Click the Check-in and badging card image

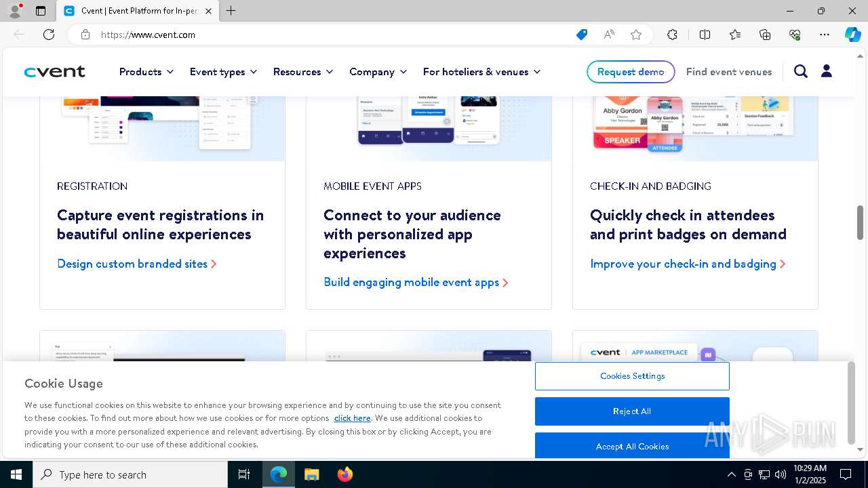pos(695,129)
